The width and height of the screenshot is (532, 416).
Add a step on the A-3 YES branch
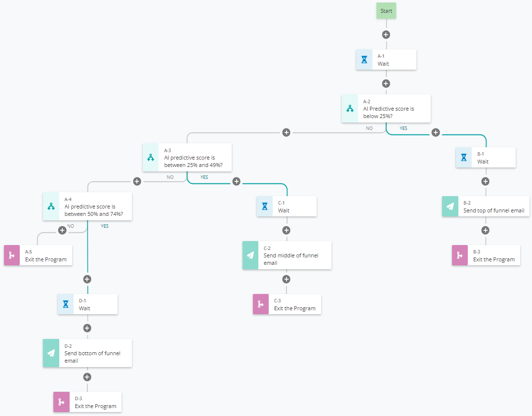pos(237,181)
